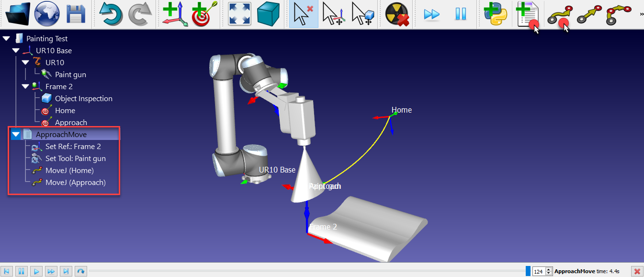Click the Fit all view icon
This screenshot has height=277, width=644.
(x=239, y=14)
